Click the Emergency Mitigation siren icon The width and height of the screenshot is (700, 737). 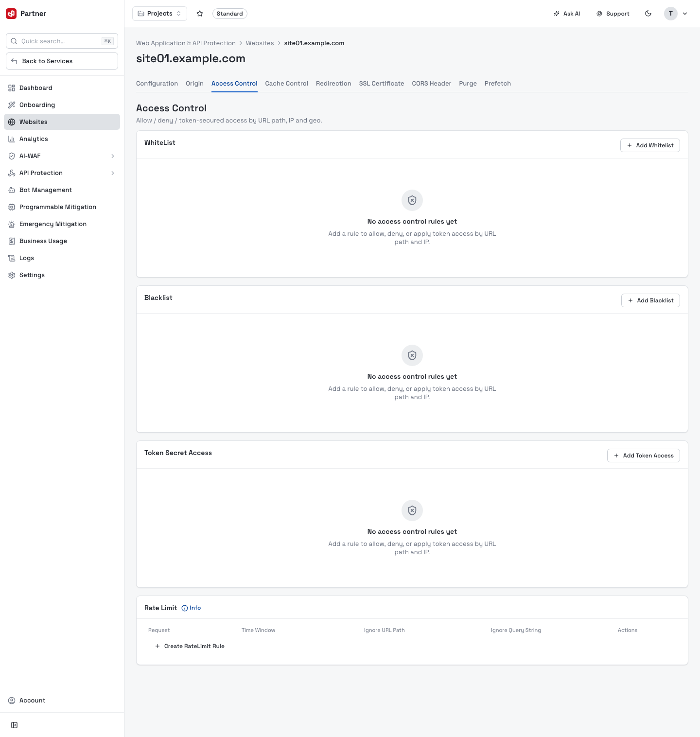12,224
